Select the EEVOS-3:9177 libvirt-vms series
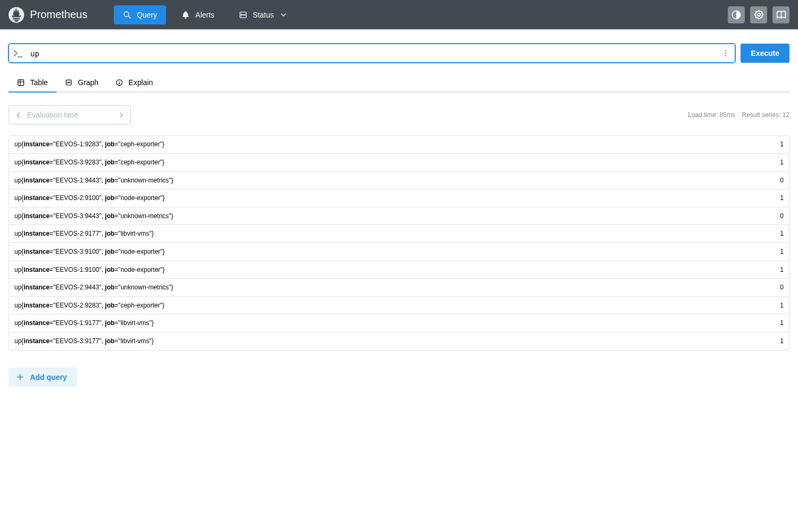798x532 pixels. (x=399, y=341)
